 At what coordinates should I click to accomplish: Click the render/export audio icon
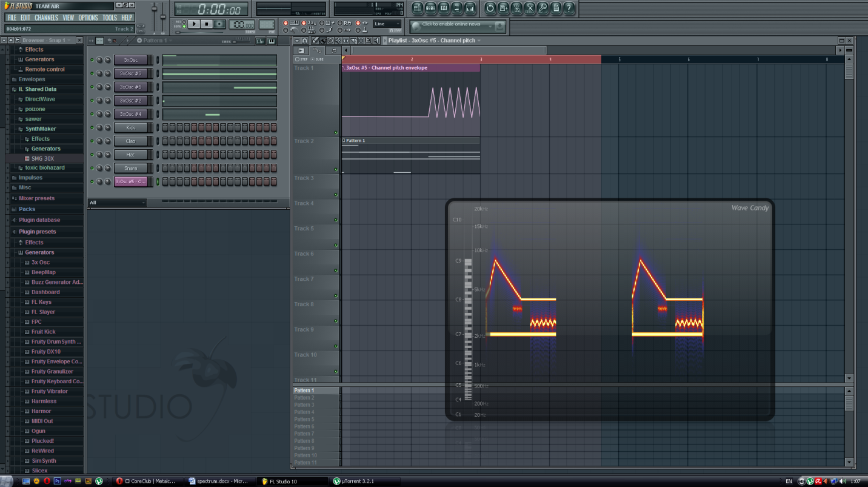pyautogui.click(x=516, y=8)
